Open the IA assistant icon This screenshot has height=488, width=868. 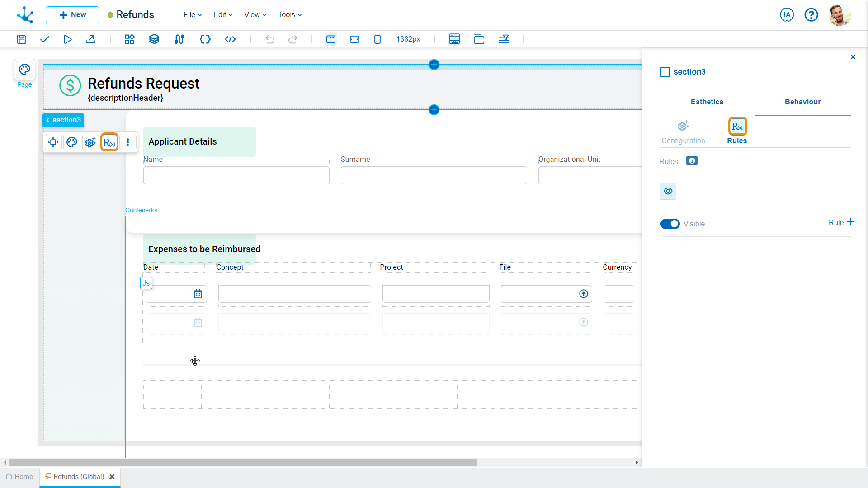[787, 15]
